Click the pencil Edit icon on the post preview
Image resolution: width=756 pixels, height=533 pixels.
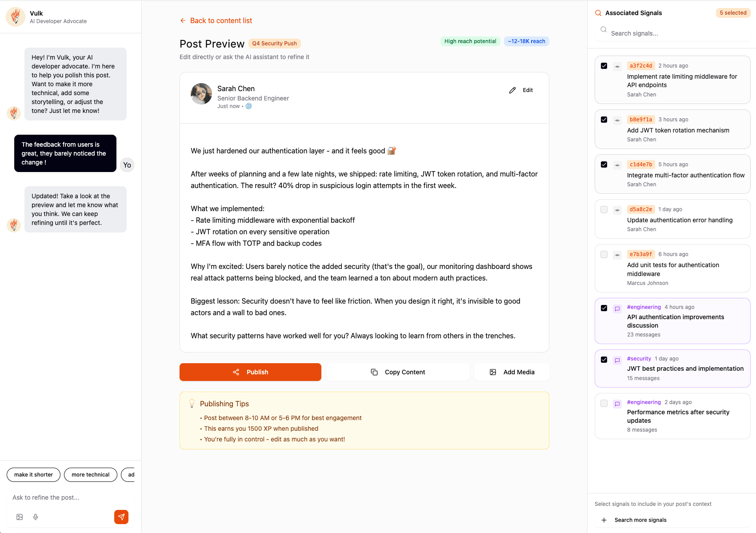(512, 90)
